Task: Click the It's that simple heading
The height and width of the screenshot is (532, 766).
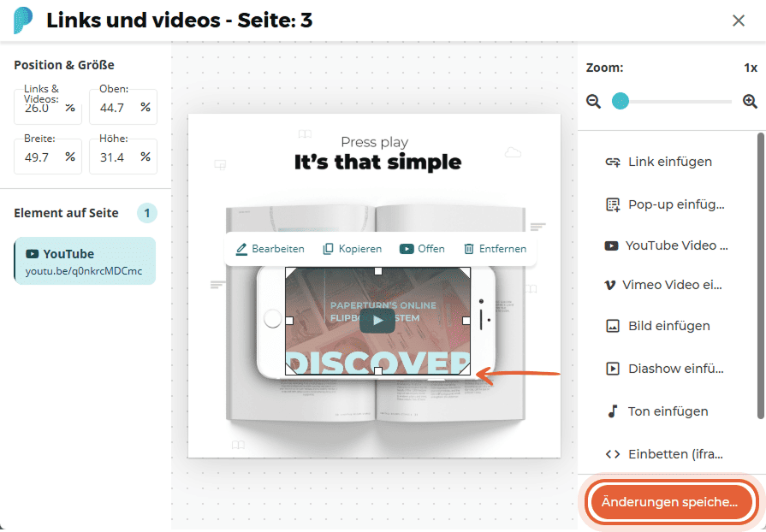Action: coord(377,162)
